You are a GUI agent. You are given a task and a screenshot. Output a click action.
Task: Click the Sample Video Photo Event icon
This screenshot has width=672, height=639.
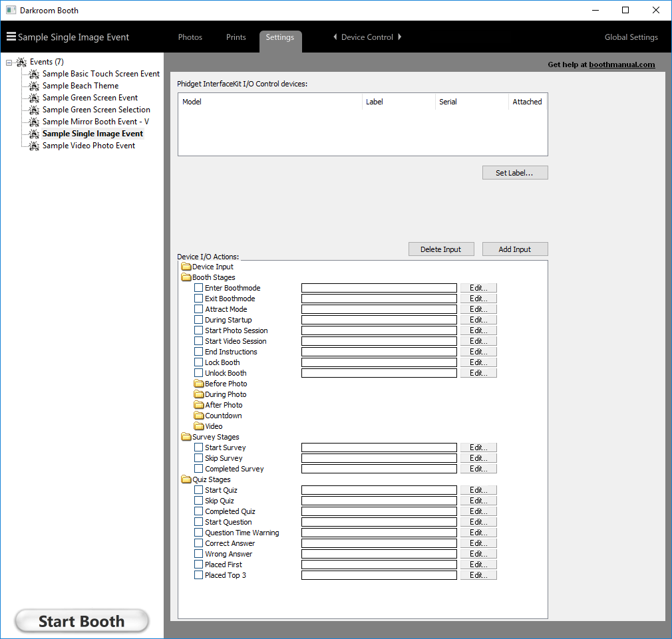[x=35, y=146]
